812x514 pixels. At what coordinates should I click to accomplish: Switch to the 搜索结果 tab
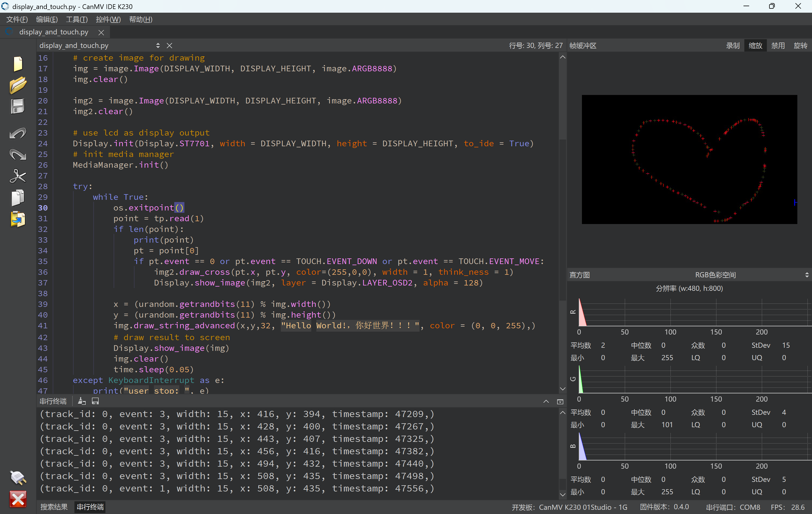click(x=54, y=507)
